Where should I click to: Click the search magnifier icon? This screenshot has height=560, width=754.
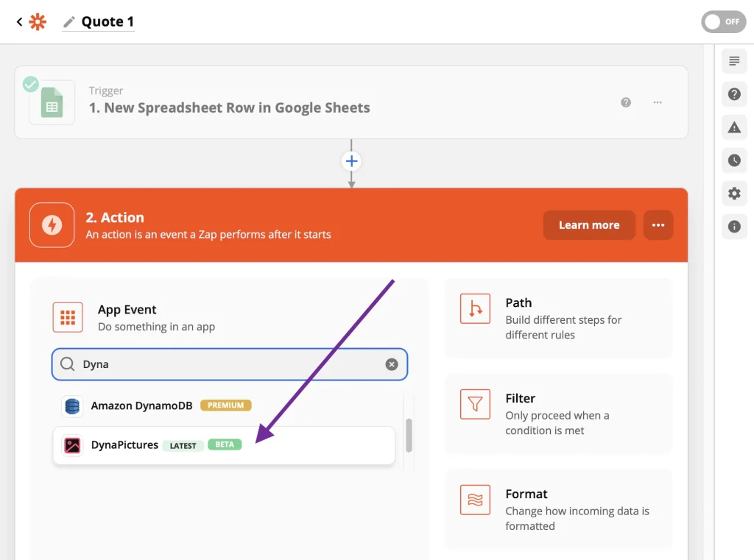(x=67, y=364)
